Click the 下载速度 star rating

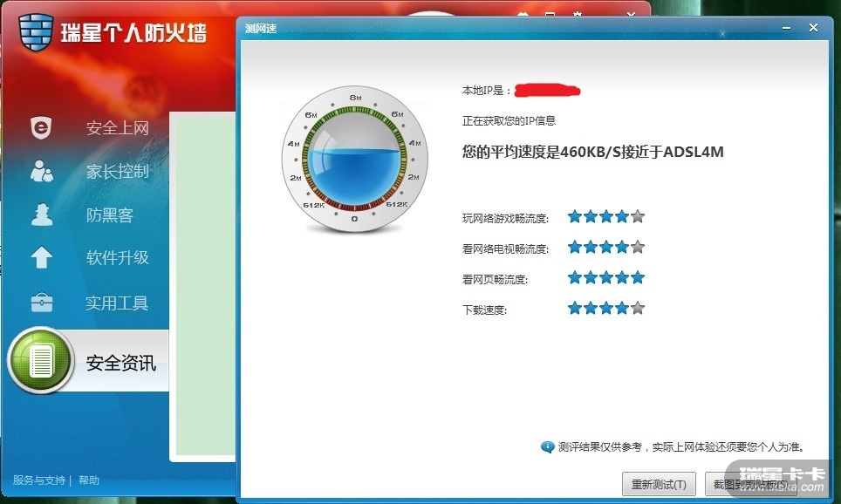click(x=606, y=309)
